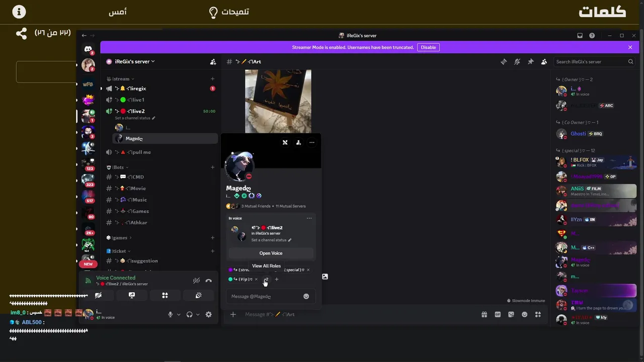644x362 pixels.
Task: Click info icon in the webpage top bar
Action: pyautogui.click(x=19, y=12)
